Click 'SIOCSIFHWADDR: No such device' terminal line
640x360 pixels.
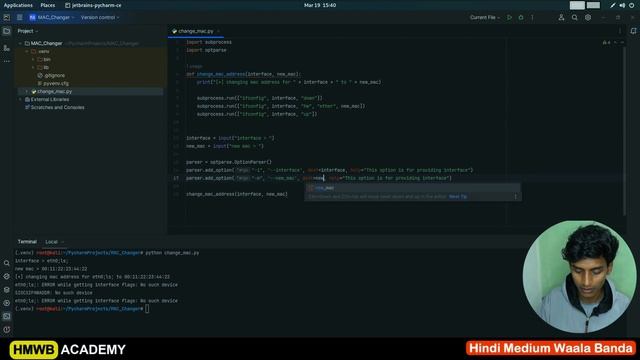(x=53, y=293)
